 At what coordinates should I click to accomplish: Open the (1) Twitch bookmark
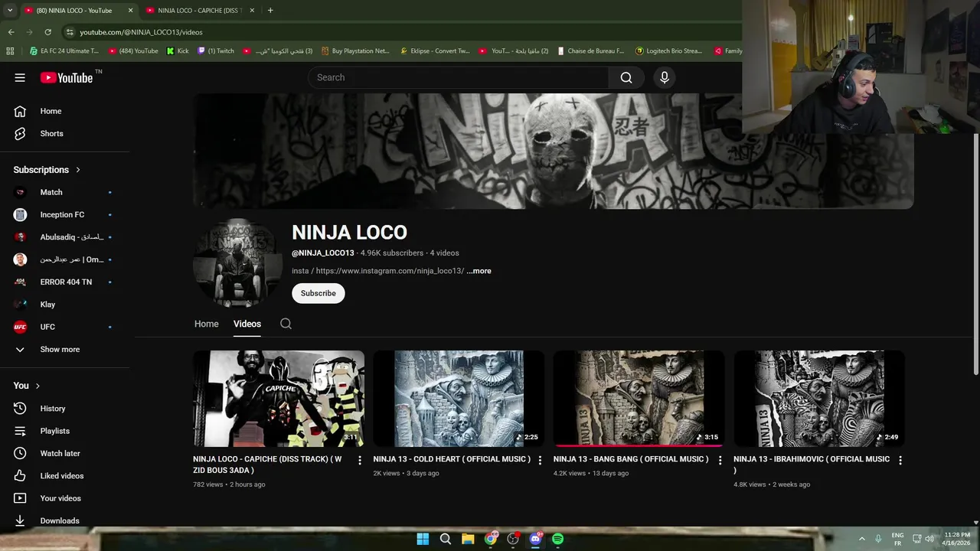point(216,51)
